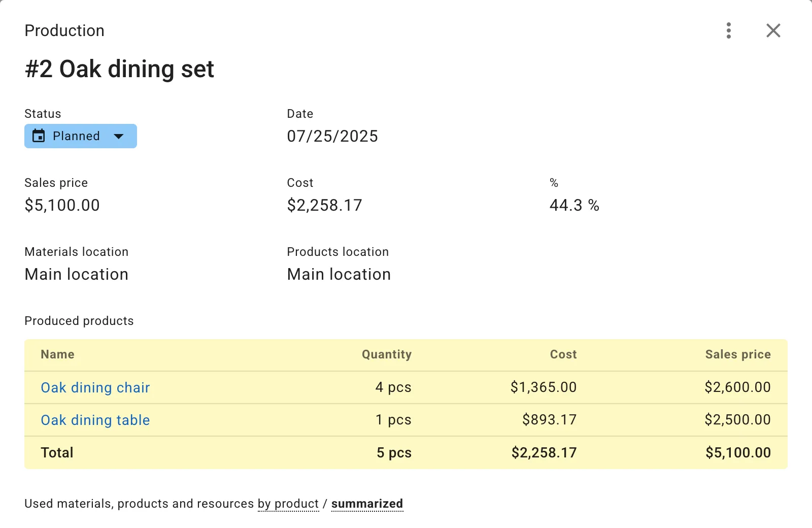Click the Products location Main location
812x528 pixels.
pyautogui.click(x=339, y=274)
